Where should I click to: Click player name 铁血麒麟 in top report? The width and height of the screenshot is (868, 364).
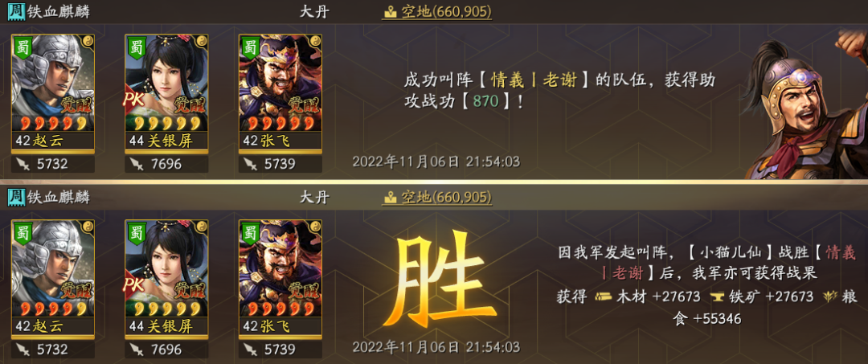59,12
